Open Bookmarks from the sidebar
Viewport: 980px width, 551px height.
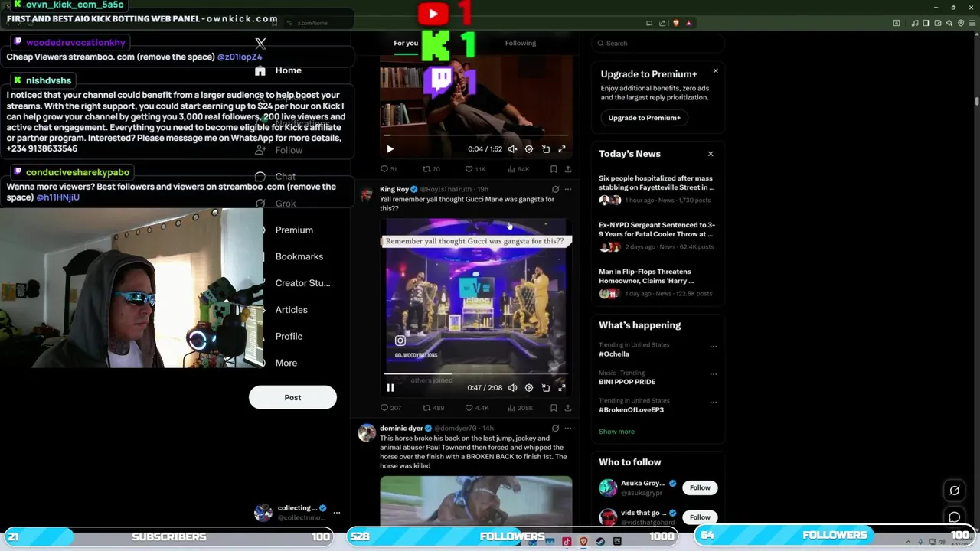(x=299, y=257)
